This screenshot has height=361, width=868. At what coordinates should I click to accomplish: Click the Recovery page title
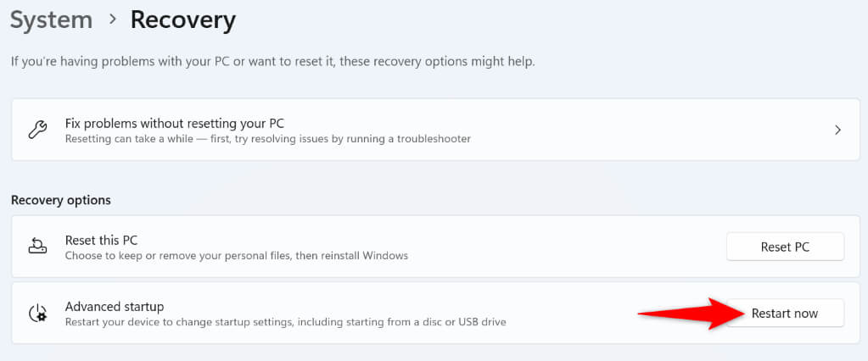182,19
